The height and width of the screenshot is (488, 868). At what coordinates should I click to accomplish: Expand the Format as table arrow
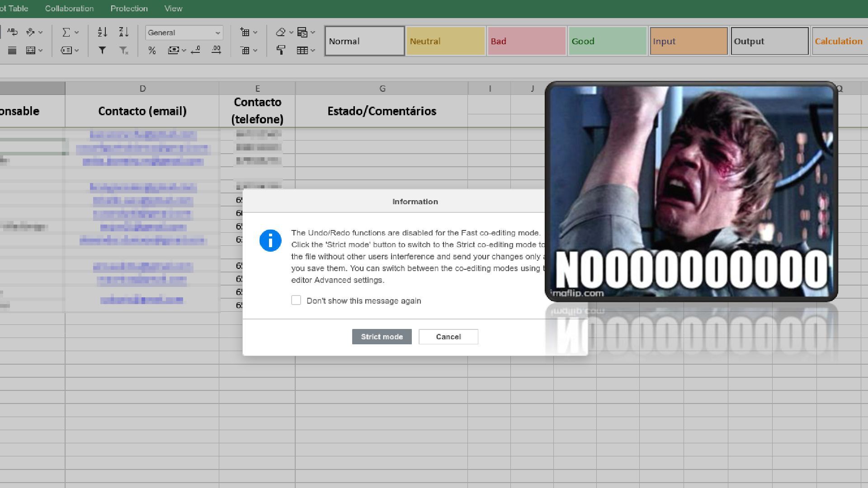[x=313, y=50]
